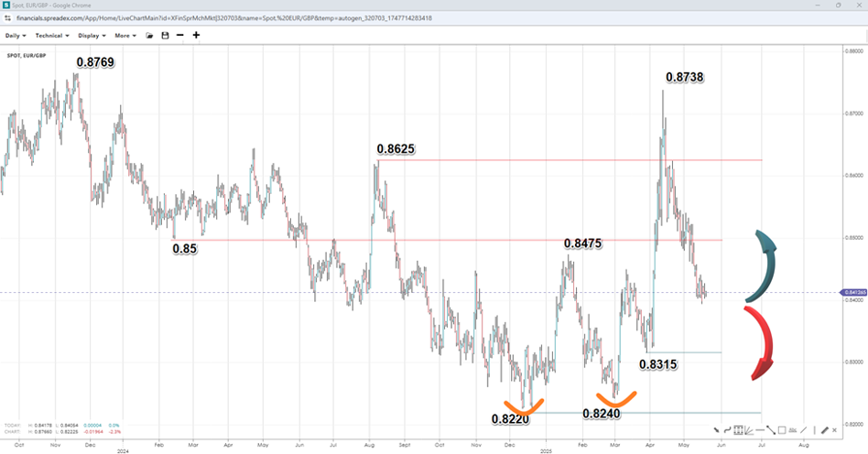Close the drawing toolbar with the X
The width and height of the screenshot is (868, 454).
pos(834,430)
